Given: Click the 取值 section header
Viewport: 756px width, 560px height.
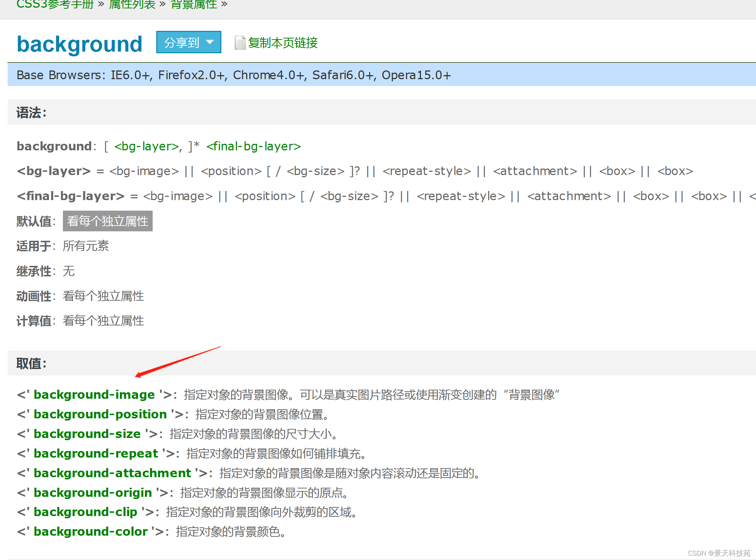Looking at the screenshot, I should (31, 363).
